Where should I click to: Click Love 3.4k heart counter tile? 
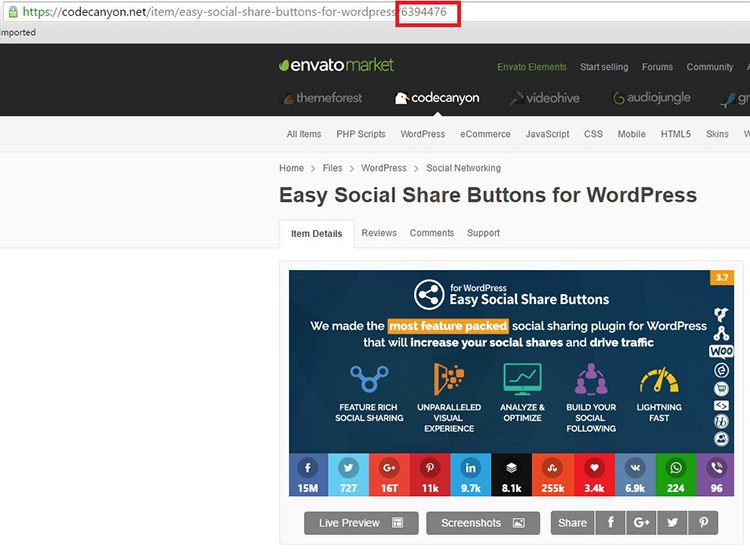tap(594, 475)
